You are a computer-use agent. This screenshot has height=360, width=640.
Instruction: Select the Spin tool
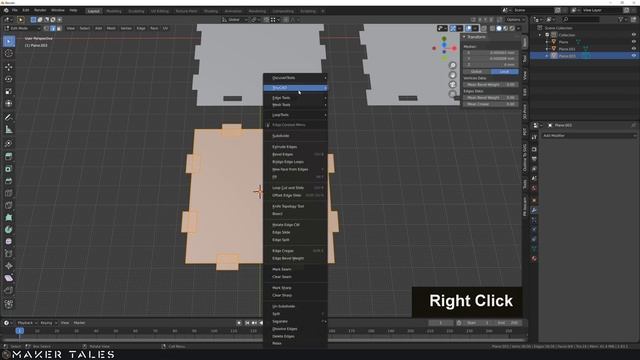pyautogui.click(x=9, y=230)
